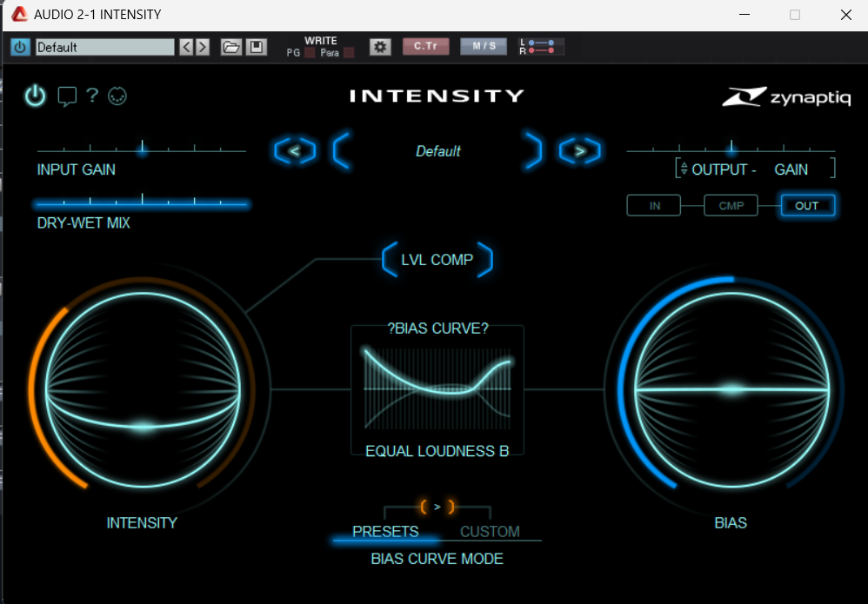This screenshot has width=868, height=604.
Task: Click the BIAS knob sphere
Action: coord(731,390)
